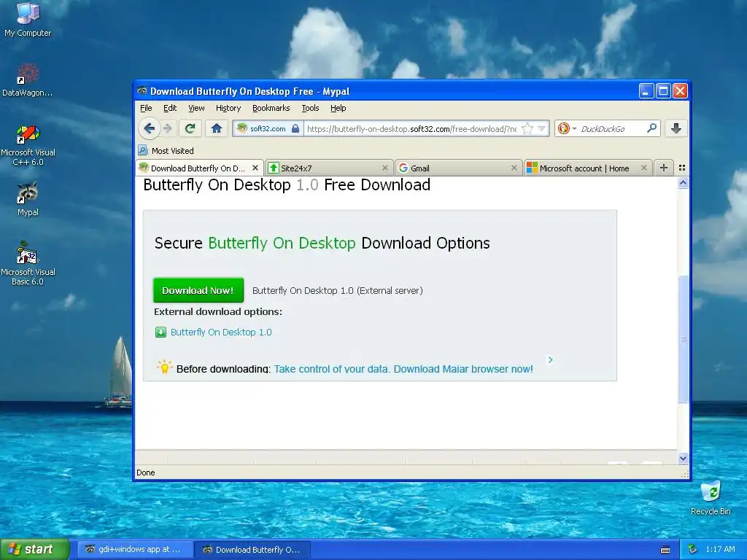
Task: Open a new tab with the plus button
Action: point(663,168)
